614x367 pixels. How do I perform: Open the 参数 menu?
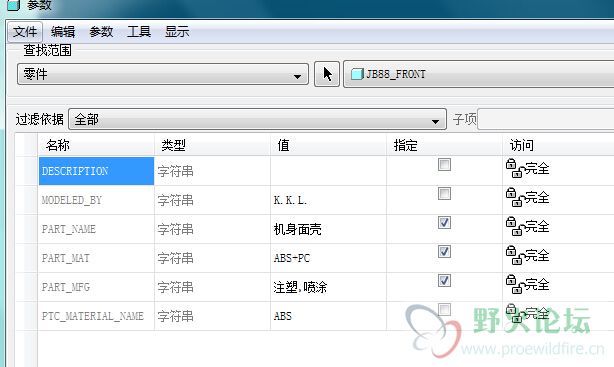[x=101, y=32]
